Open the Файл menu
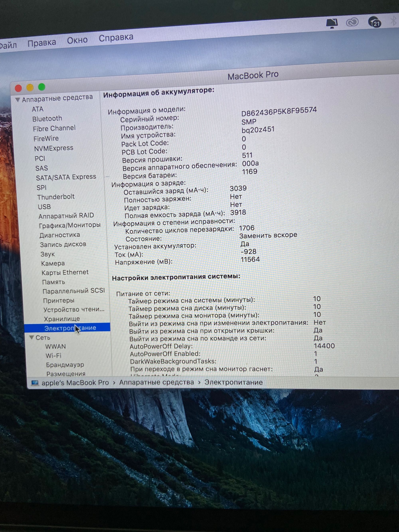 click(8, 45)
